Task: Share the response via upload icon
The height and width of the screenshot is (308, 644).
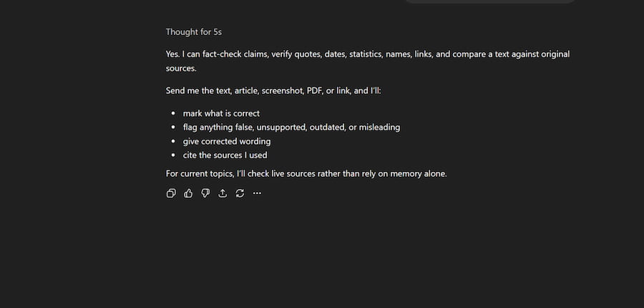Action: [223, 193]
